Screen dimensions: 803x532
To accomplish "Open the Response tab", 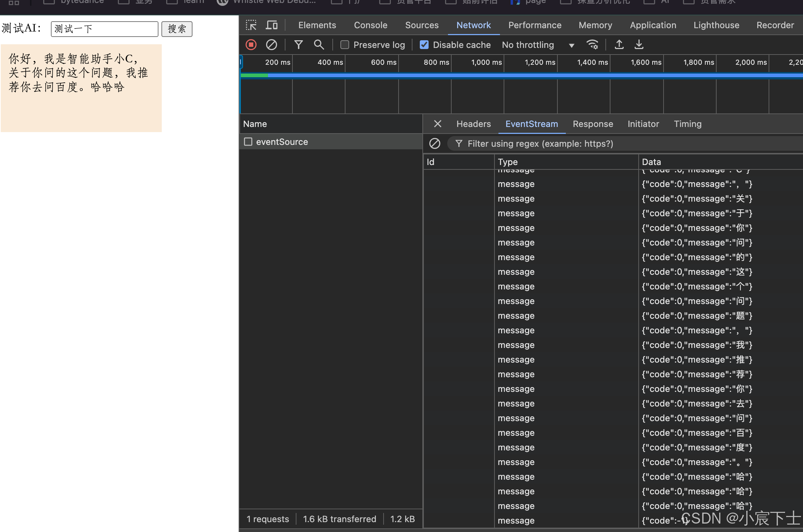I will tap(593, 124).
